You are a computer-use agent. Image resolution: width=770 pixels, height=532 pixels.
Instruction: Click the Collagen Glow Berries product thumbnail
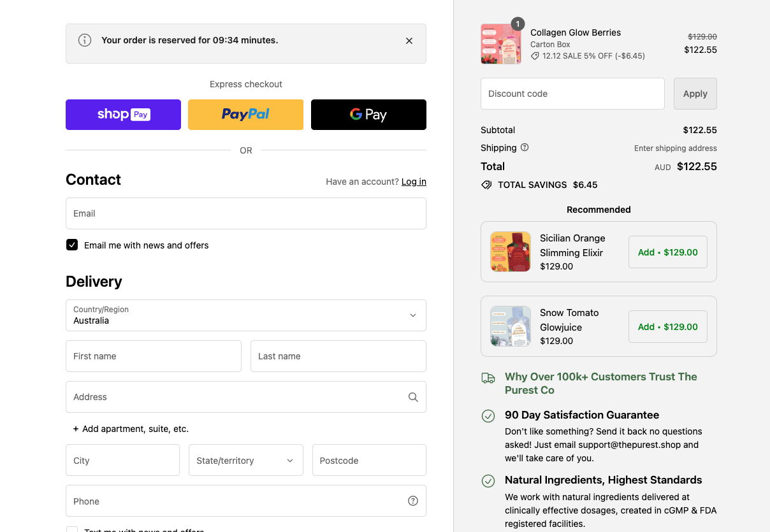[501, 44]
